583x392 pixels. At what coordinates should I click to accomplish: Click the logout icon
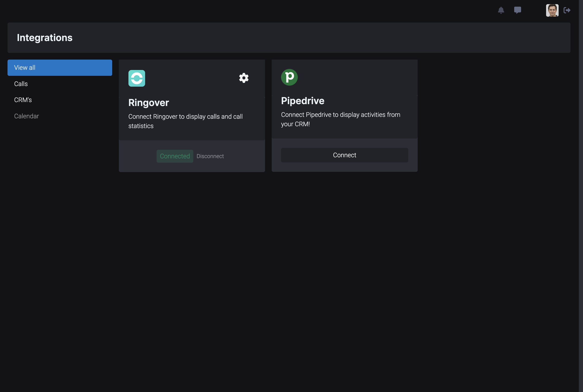click(x=567, y=10)
